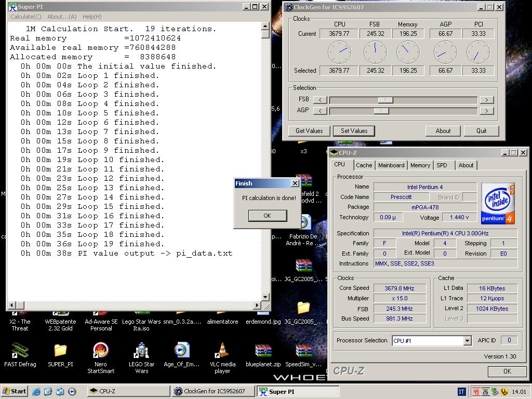
Task: Click the CPU-Z title bar chip icon
Action: click(334, 153)
